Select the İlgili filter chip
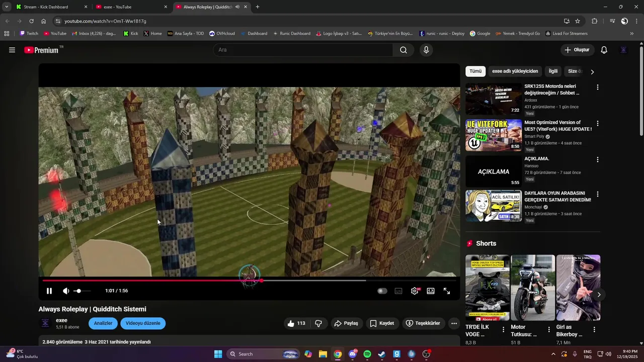 553,71
